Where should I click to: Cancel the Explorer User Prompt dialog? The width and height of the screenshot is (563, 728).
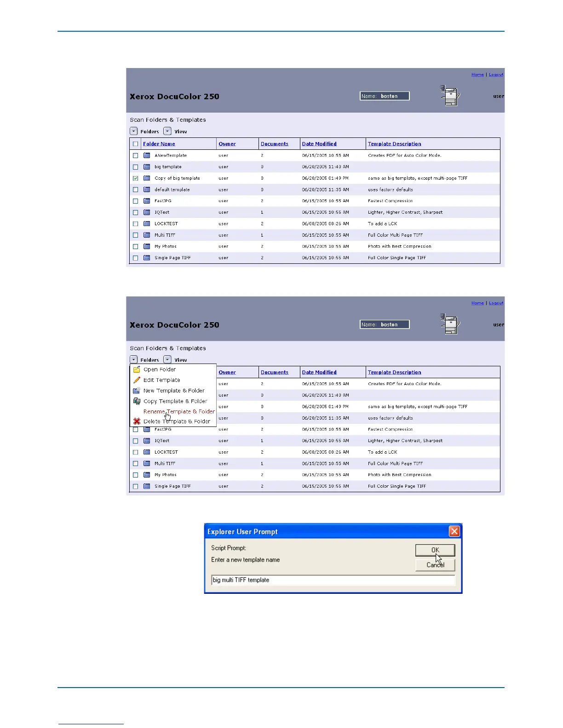tap(435, 565)
